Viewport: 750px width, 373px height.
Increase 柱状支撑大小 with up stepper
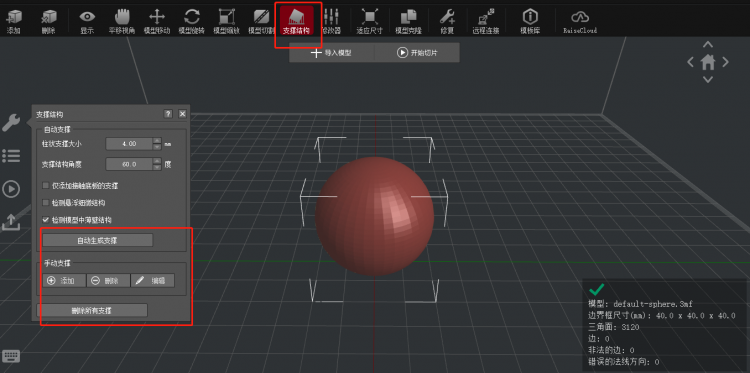(157, 141)
